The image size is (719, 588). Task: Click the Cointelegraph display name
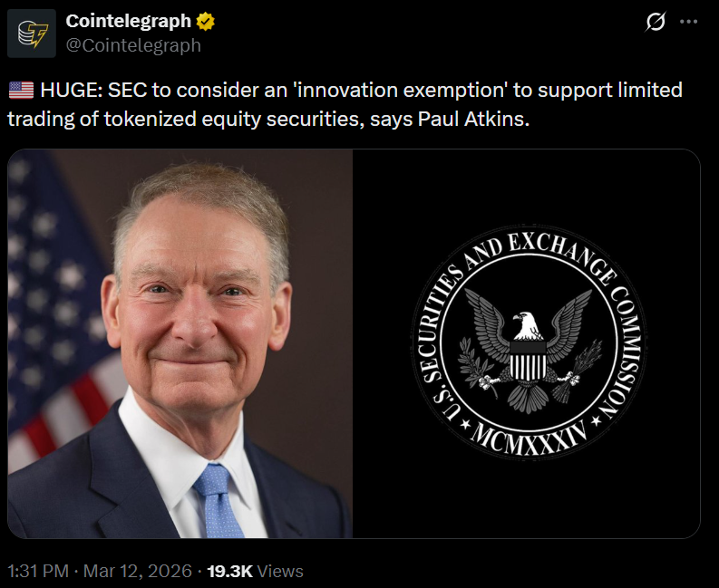pos(128,21)
